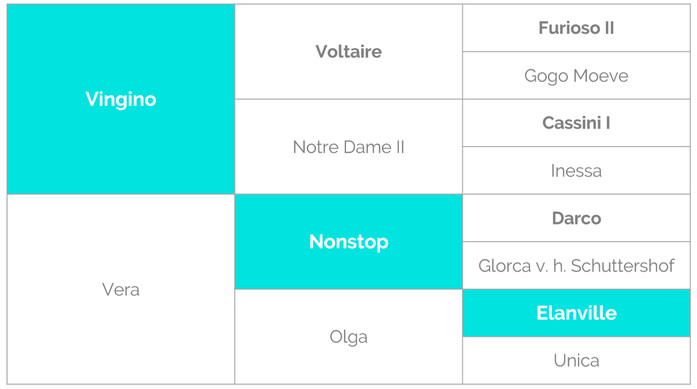This screenshot has height=389, width=697.
Task: Click the Vingino sire cell
Action: pos(121,99)
